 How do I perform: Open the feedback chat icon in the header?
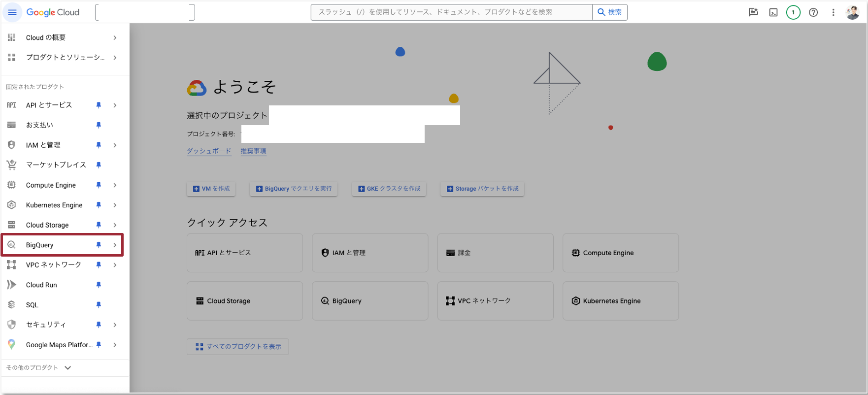coord(753,12)
